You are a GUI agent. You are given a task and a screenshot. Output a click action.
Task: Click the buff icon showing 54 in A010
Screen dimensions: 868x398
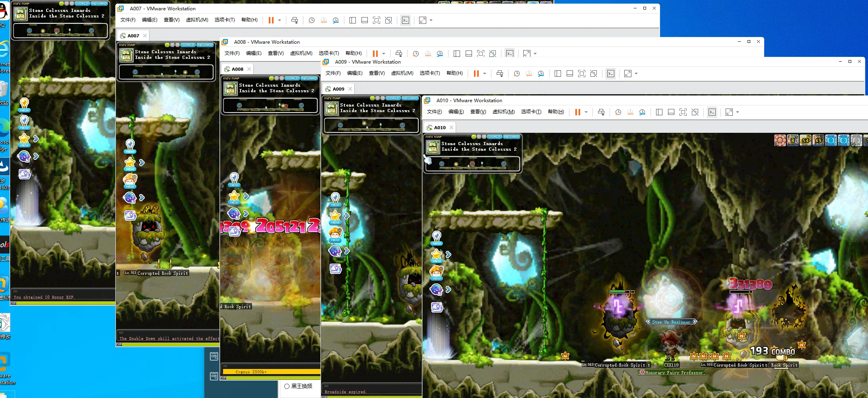(x=806, y=140)
